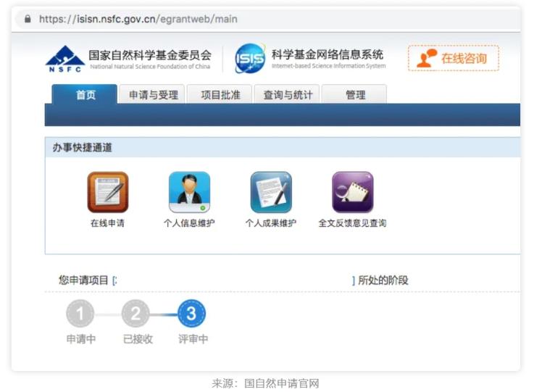Click the lock icon in address bar
534x392 pixels.
point(28,19)
